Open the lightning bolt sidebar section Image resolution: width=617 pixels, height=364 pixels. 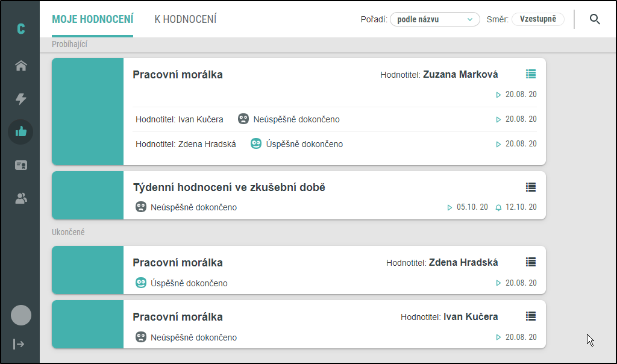click(21, 98)
